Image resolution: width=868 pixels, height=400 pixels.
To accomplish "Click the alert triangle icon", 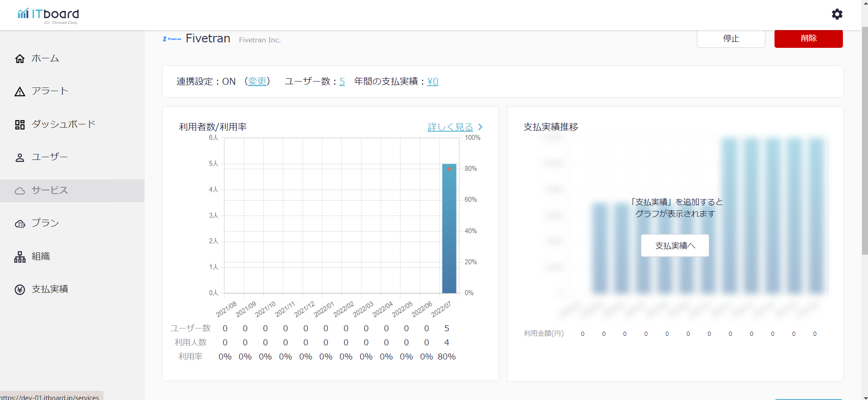I will (x=20, y=92).
